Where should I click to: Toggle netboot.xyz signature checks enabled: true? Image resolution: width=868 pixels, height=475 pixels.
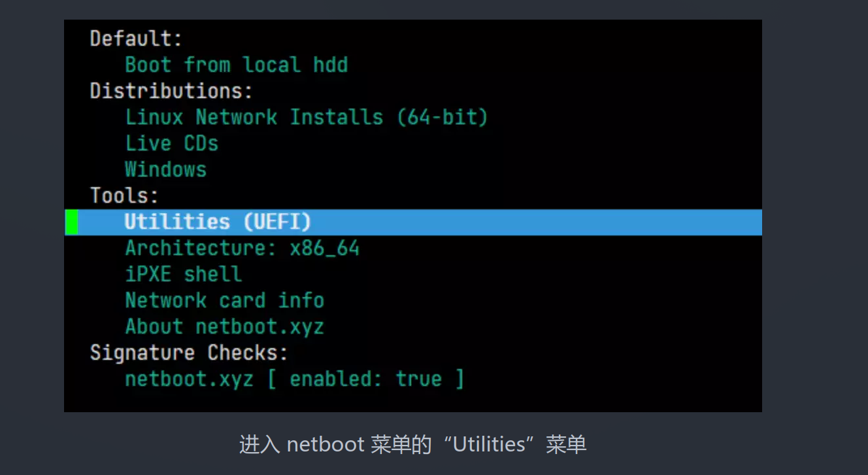295,379
